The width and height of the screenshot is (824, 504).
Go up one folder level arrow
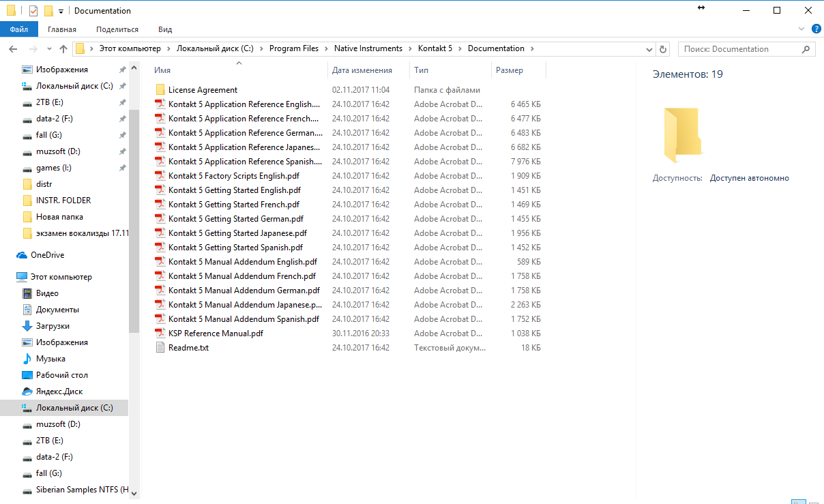63,49
